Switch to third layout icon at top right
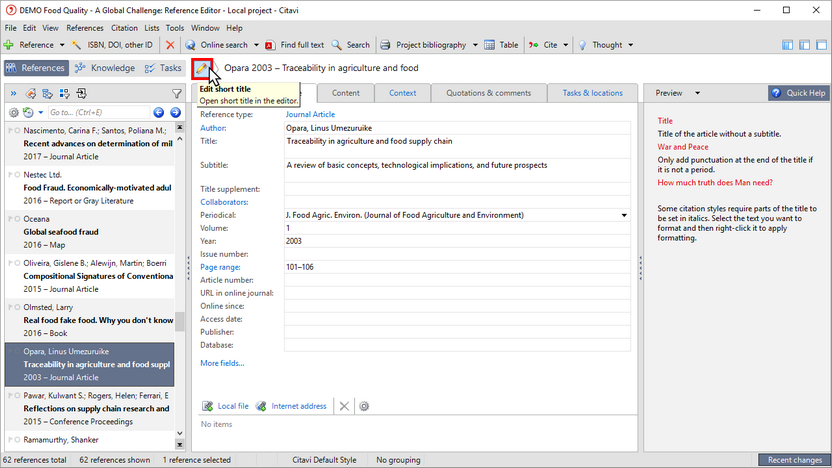The height and width of the screenshot is (468, 832). (821, 45)
